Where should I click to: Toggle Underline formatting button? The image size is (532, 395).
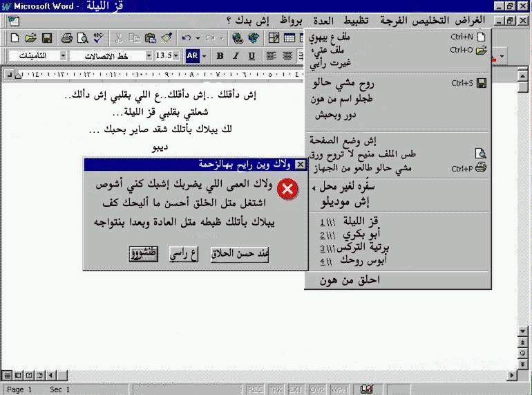(x=251, y=55)
